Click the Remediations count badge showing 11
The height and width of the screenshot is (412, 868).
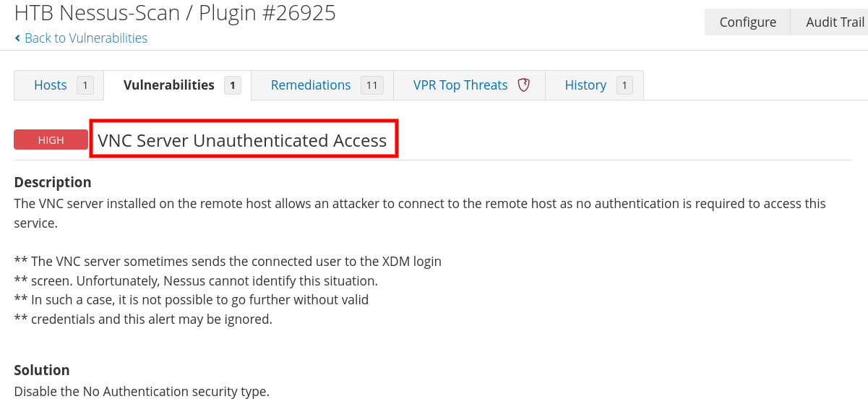[371, 85]
